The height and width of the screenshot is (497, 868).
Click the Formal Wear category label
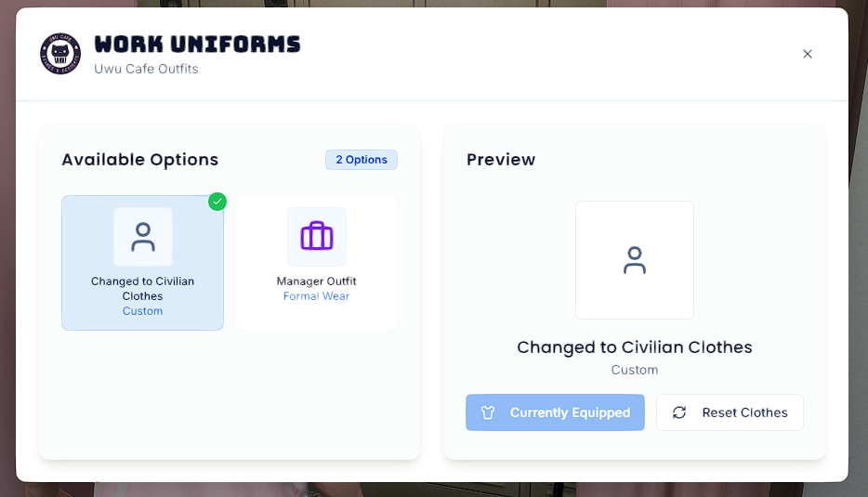pyautogui.click(x=317, y=296)
